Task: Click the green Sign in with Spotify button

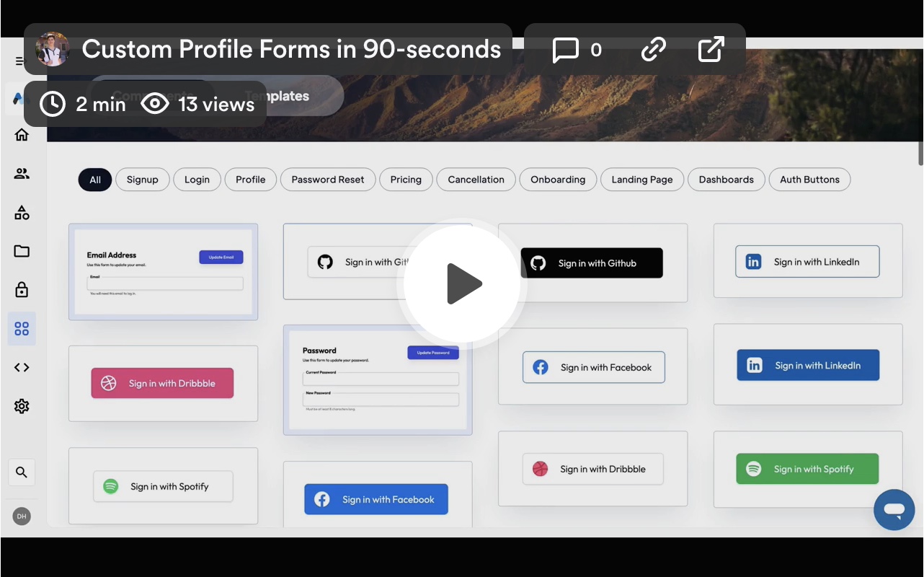Action: 807,469
